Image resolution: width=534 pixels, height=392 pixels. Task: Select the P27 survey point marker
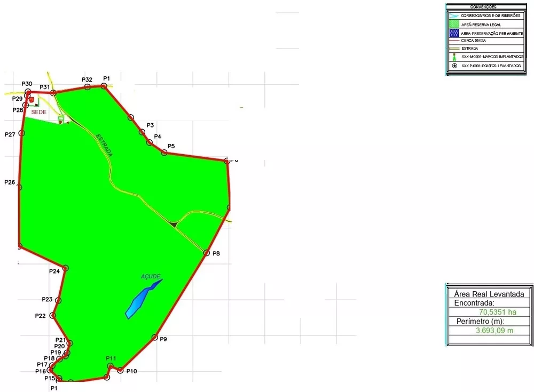coord(22,133)
